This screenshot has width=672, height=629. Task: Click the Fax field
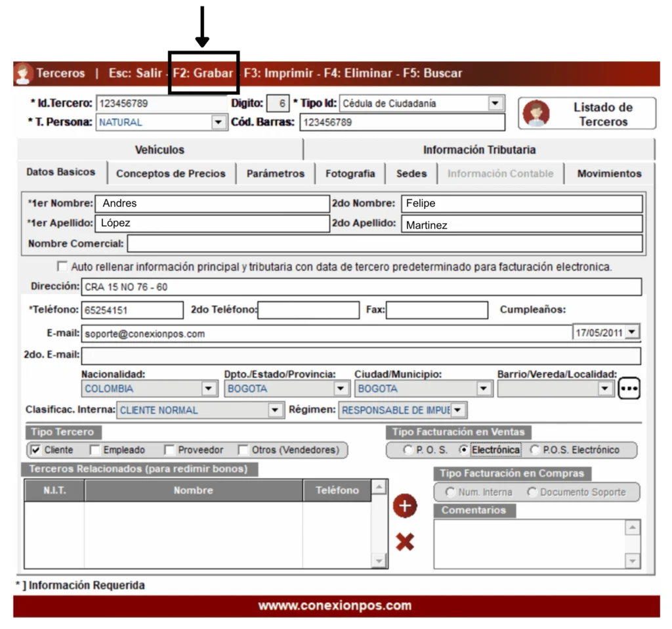point(437,310)
